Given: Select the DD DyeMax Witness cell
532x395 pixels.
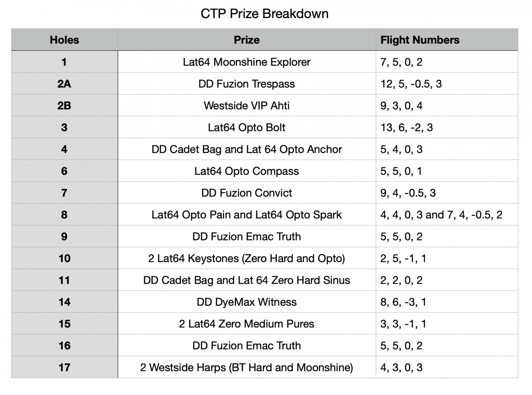Looking at the screenshot, I should [247, 302].
